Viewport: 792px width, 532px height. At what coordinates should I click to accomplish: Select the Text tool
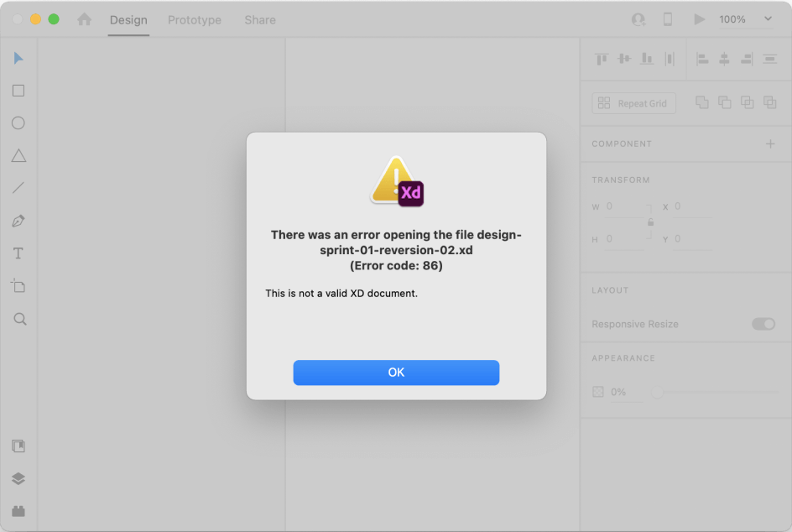(18, 253)
